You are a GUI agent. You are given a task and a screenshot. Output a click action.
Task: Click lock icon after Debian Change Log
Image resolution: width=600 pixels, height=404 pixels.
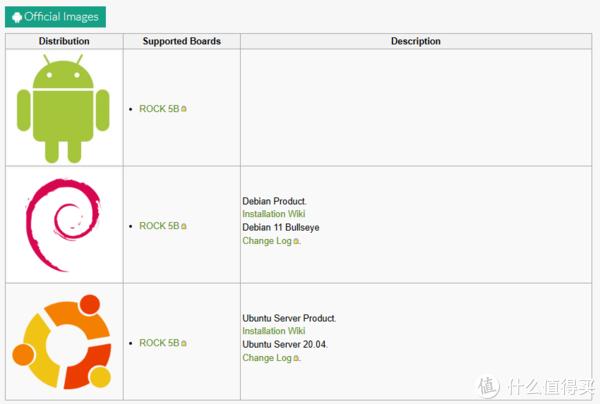(x=296, y=241)
